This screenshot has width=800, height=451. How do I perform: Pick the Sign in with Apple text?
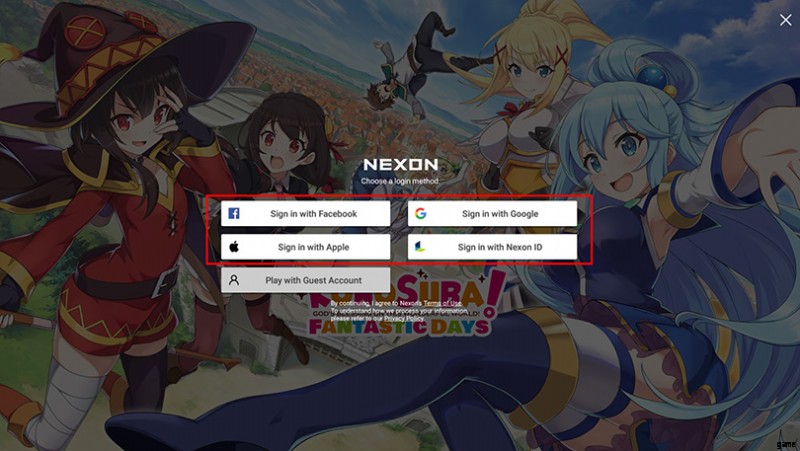tap(313, 247)
